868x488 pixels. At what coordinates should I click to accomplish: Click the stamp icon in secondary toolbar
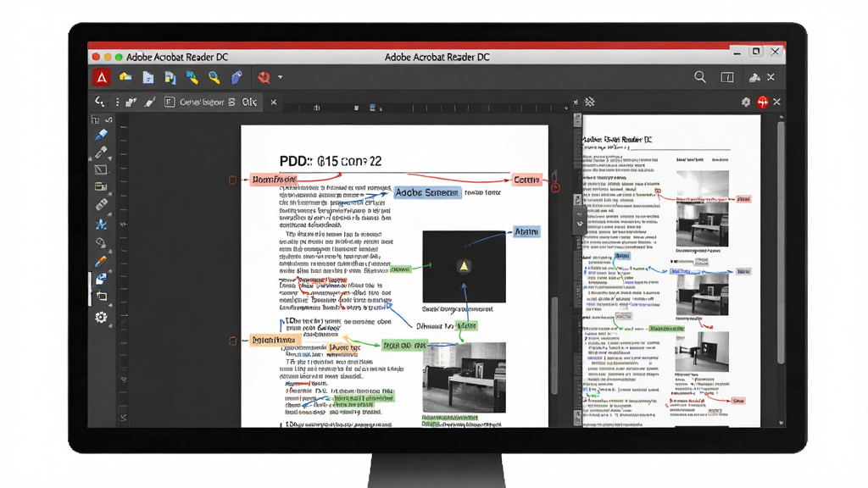click(x=131, y=102)
